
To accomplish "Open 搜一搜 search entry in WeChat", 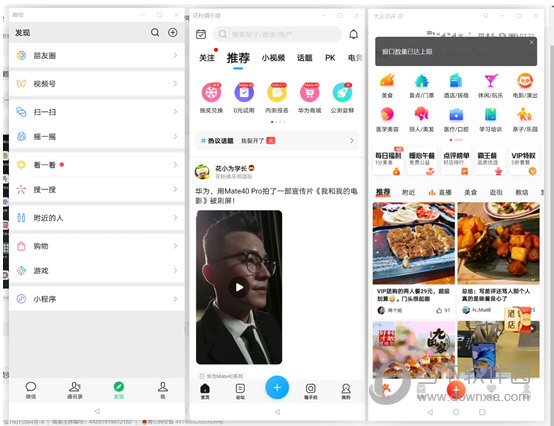I will [97, 190].
